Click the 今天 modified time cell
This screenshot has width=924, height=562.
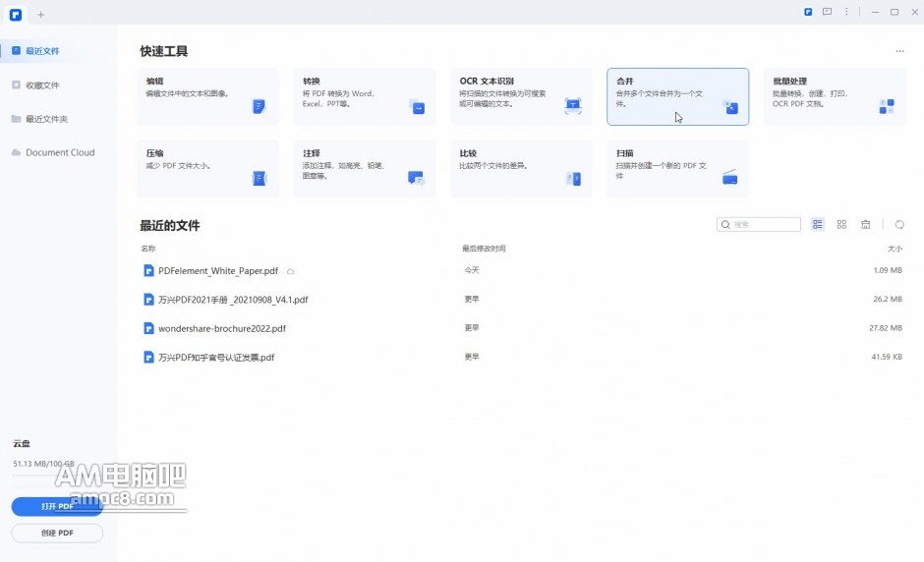pyautogui.click(x=472, y=270)
